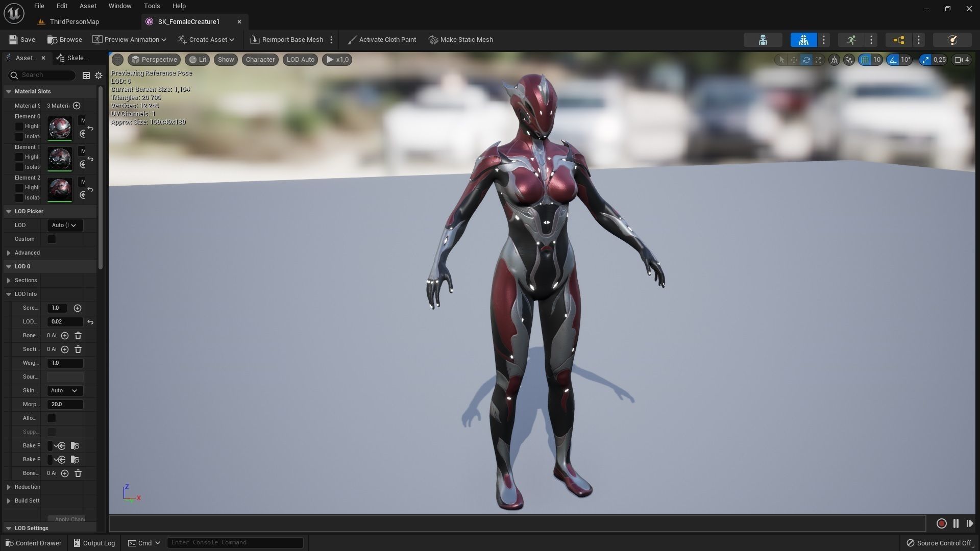980x551 pixels.
Task: Step forward one frame in playback
Action: [x=970, y=523]
